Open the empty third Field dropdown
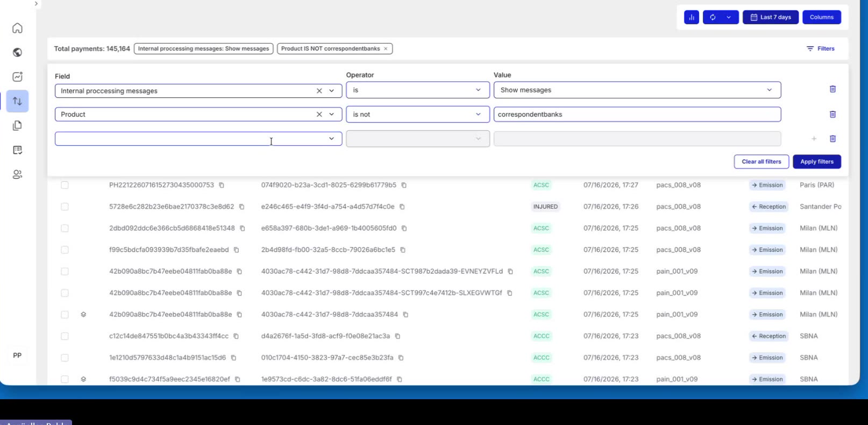The height and width of the screenshot is (425, 868). [x=198, y=139]
